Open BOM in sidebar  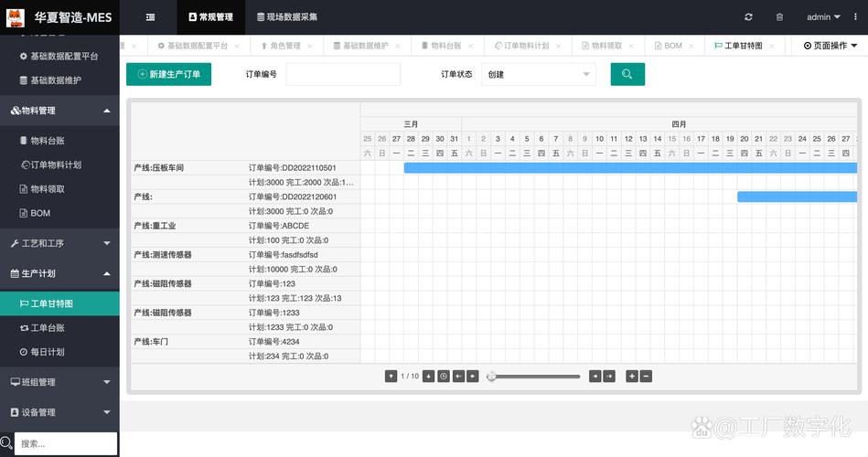coord(59,213)
